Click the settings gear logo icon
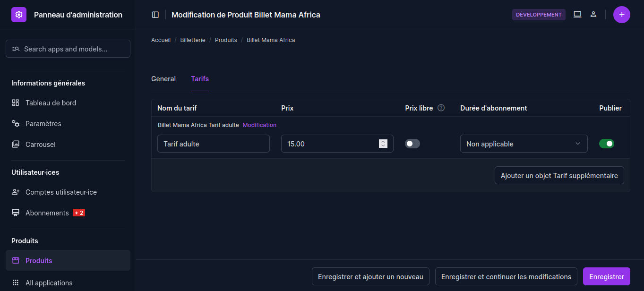This screenshot has height=291, width=644. (x=19, y=15)
